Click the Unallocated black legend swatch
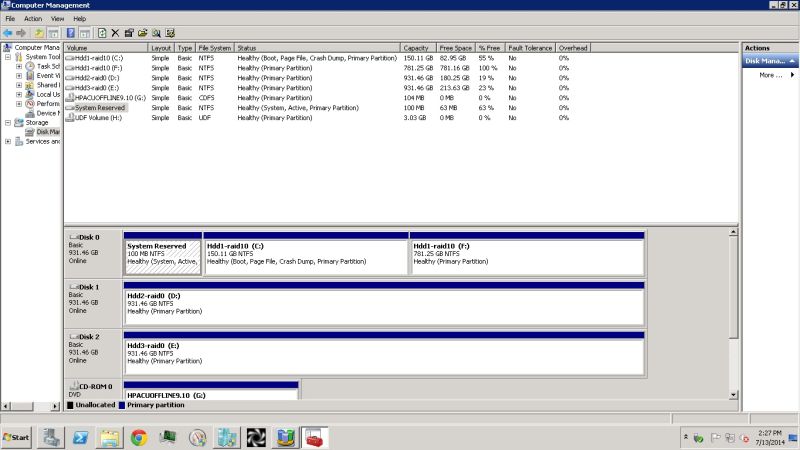The height and width of the screenshot is (450, 800). pyautogui.click(x=70, y=405)
